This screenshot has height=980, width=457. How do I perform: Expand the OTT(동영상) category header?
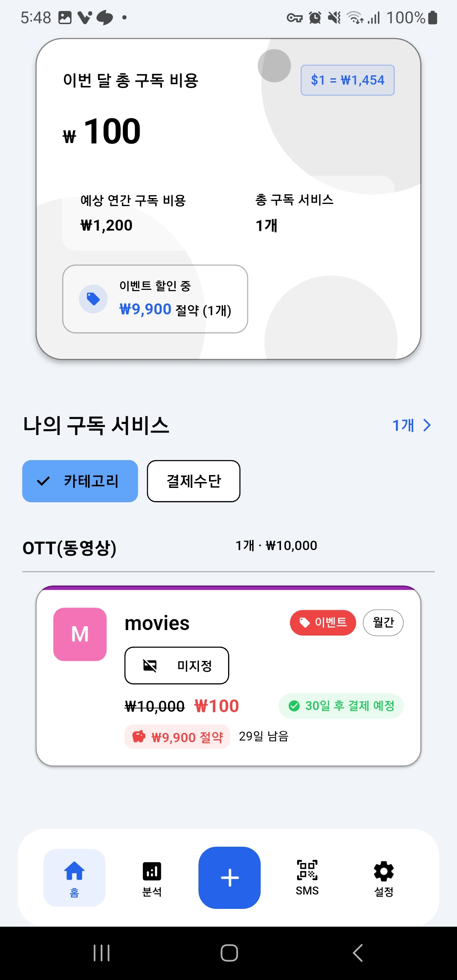tap(69, 548)
